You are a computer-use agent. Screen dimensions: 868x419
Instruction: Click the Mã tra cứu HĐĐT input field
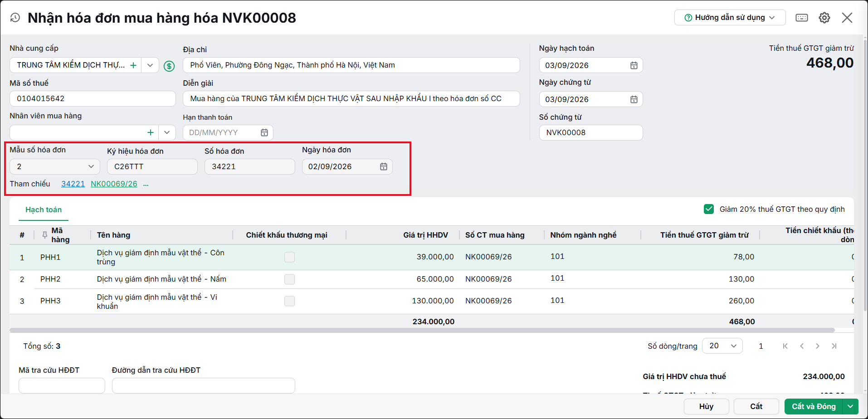click(x=62, y=385)
